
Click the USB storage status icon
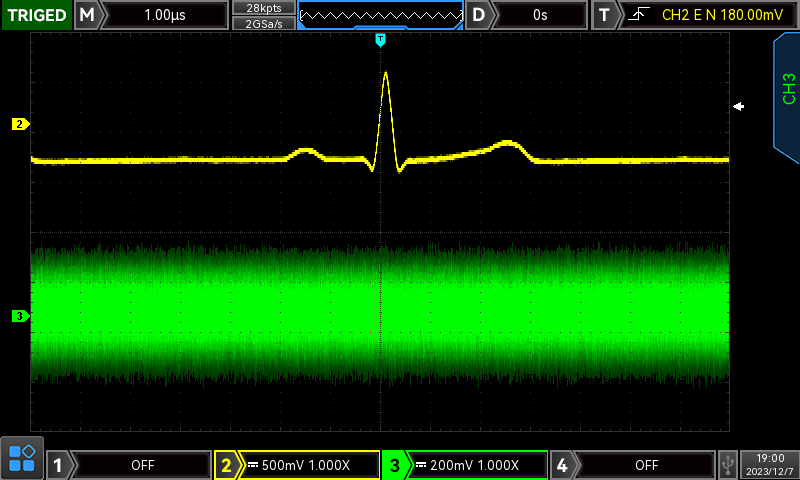click(x=727, y=465)
